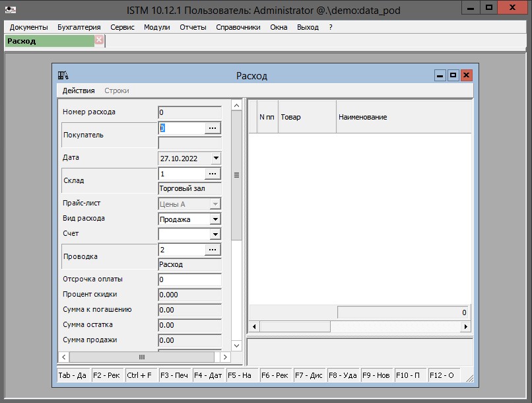Image resolution: width=532 pixels, height=403 pixels.
Task: Click the Расход window title icon
Action: click(63, 75)
